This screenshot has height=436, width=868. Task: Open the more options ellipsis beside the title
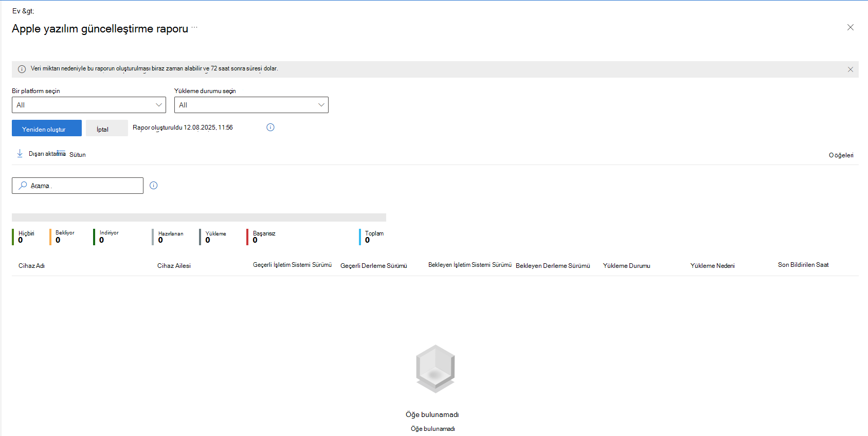[194, 27]
